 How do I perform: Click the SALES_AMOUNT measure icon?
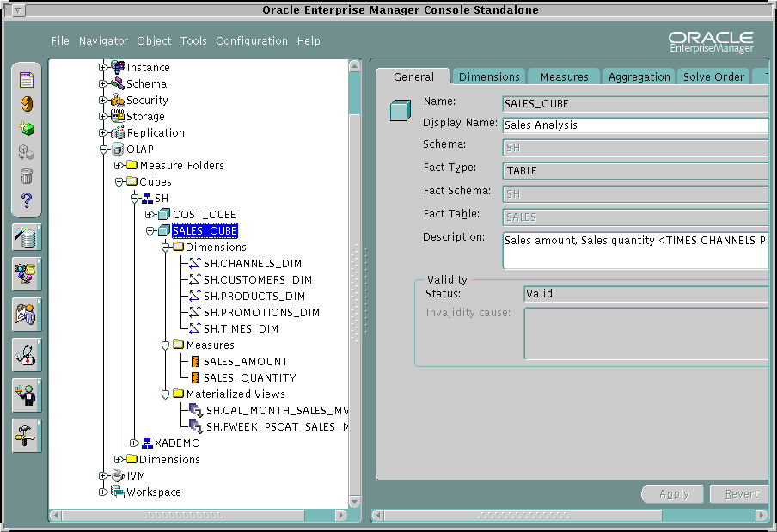pos(194,362)
